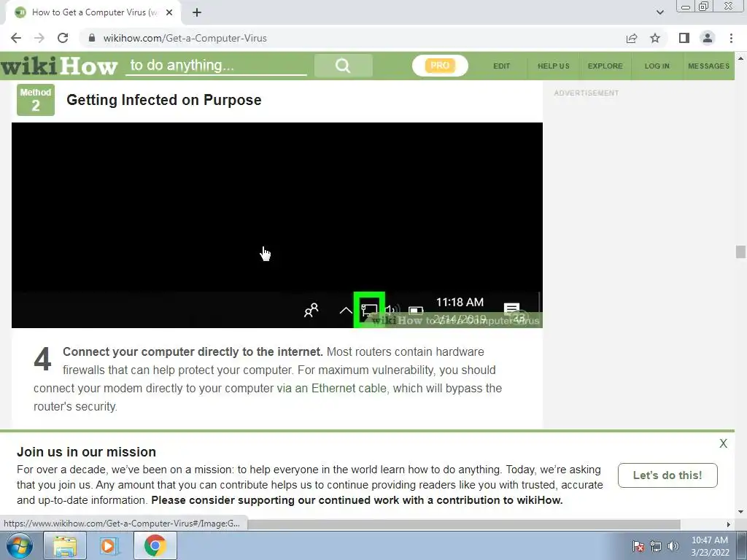The width and height of the screenshot is (747, 560).
Task: Open MESSAGES in the header
Action: [708, 66]
